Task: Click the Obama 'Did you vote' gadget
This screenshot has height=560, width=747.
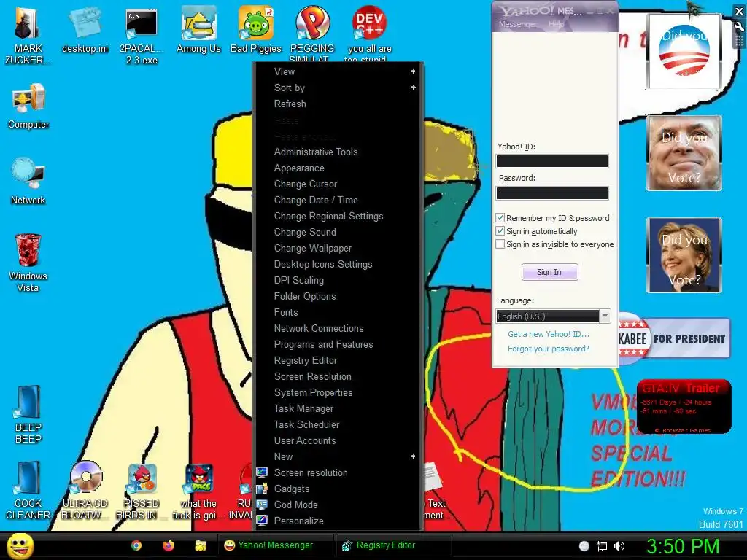Action: click(684, 51)
